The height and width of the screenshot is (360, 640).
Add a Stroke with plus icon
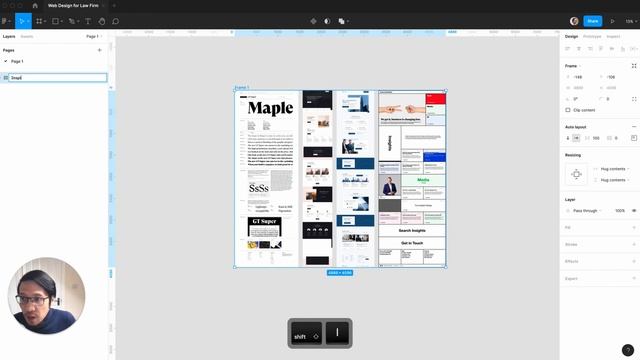click(634, 244)
